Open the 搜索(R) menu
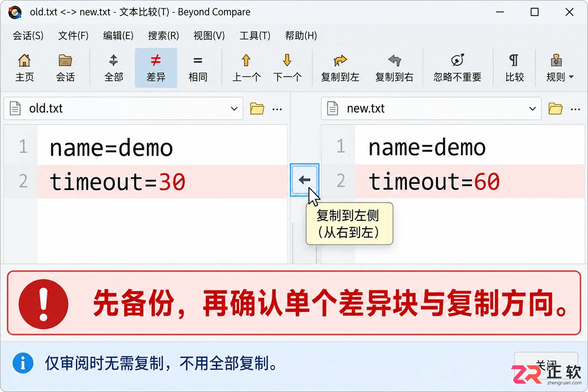This screenshot has width=588, height=392. 163,36
